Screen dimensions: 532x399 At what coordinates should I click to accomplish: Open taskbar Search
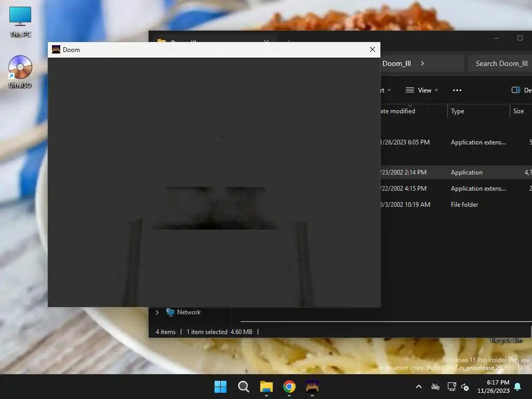[x=243, y=387]
